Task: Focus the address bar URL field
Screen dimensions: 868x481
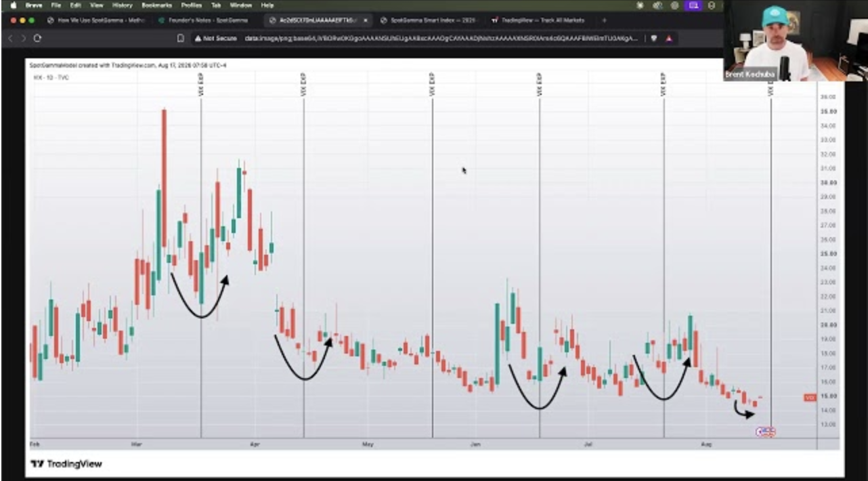Action: point(440,39)
